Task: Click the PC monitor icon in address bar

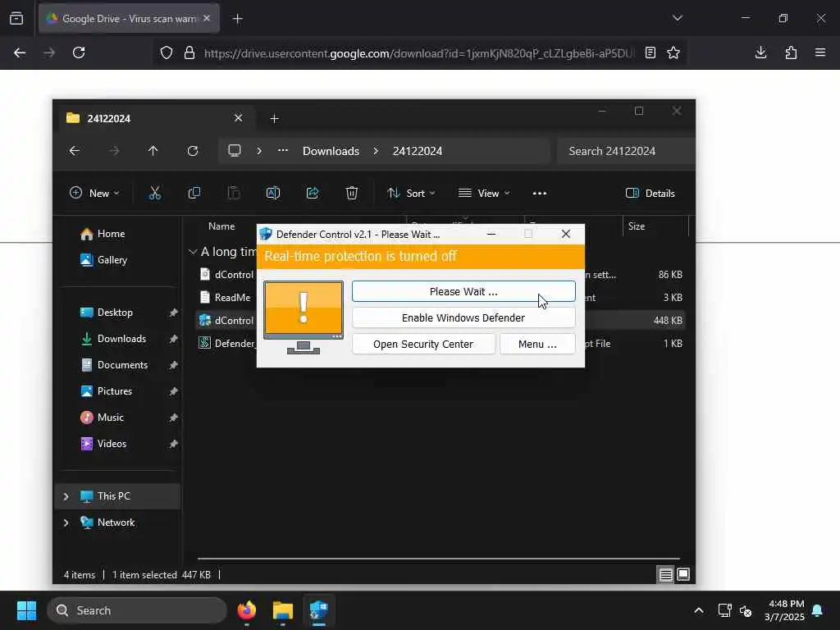Action: pos(234,151)
